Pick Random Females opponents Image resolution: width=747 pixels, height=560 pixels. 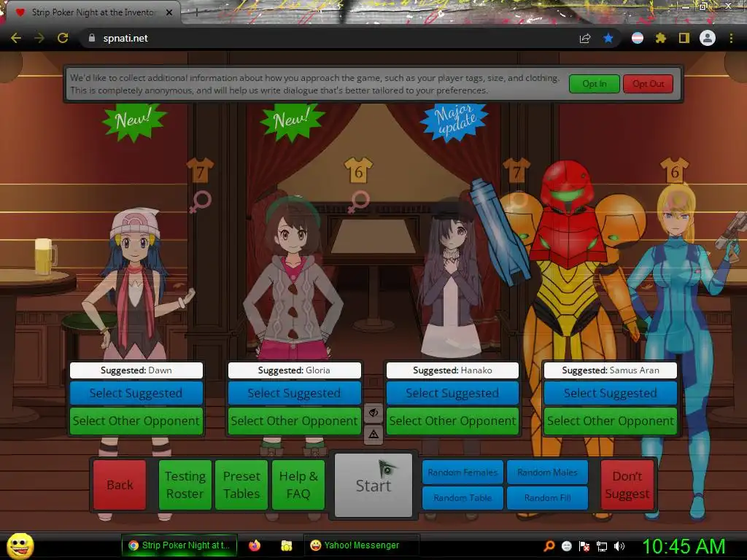click(x=462, y=472)
